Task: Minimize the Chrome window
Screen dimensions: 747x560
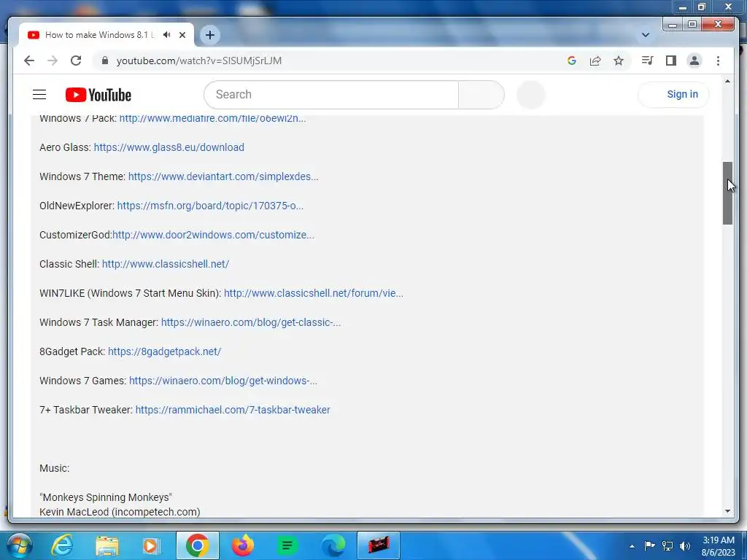Action: point(672,24)
